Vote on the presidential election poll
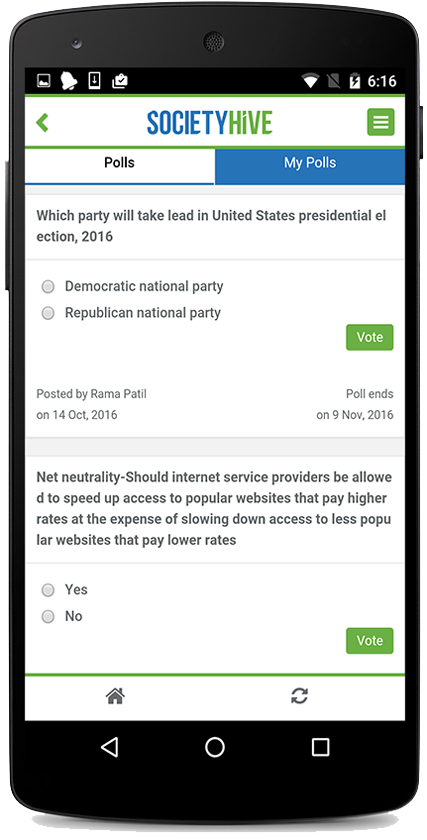Screen dimensions: 427x840 (x=370, y=338)
